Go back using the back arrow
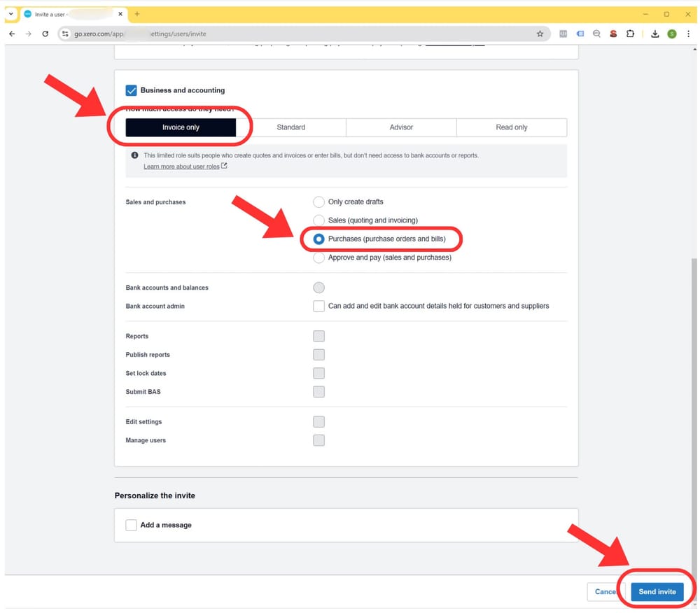Screen dimensions: 700x613 pos(12,33)
